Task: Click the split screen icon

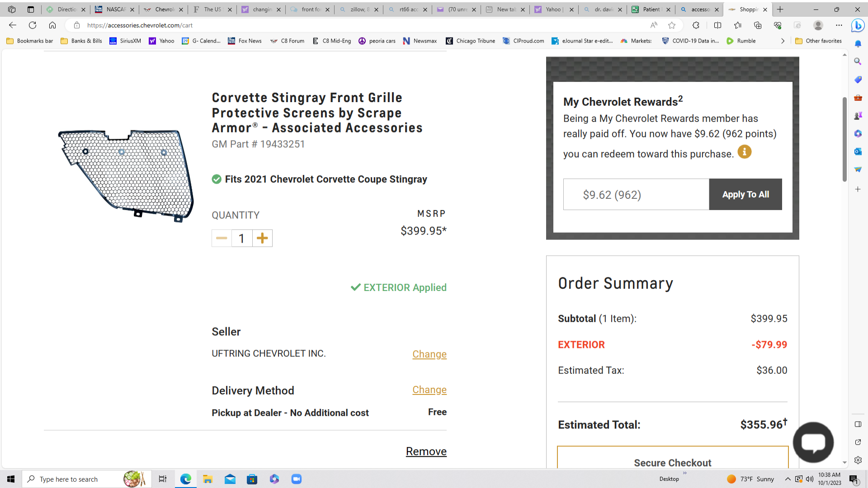Action: point(717,25)
